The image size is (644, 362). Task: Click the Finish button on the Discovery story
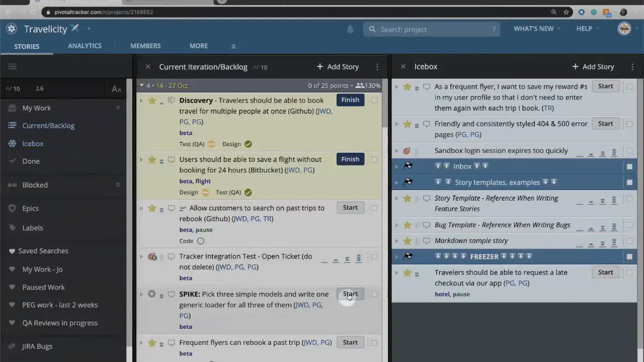[x=350, y=100]
